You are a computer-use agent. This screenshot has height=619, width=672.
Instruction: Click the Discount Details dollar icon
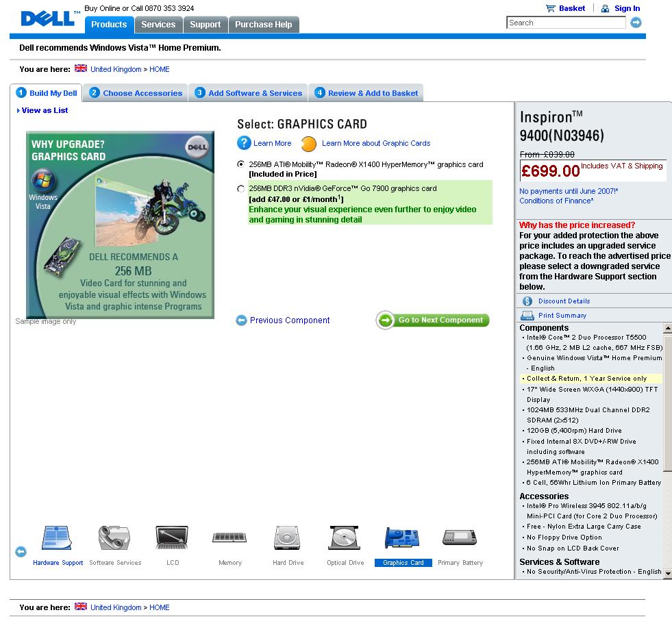click(x=527, y=301)
